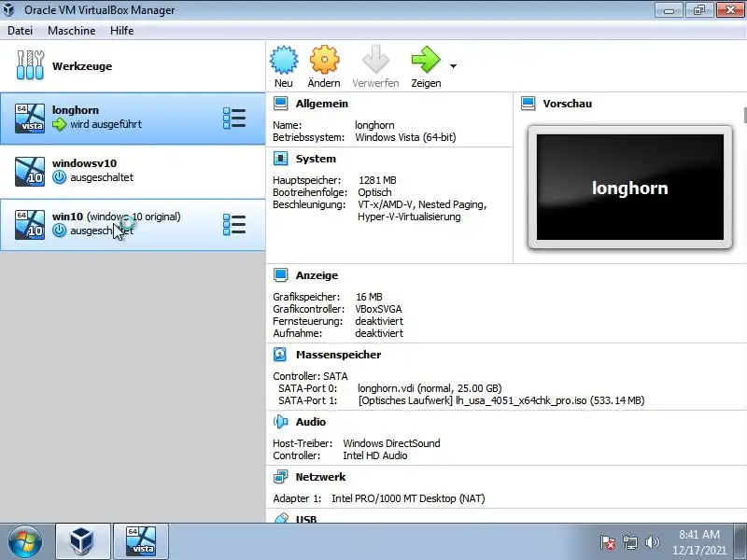747x560 pixels.
Task: Open the Netzwerk settings heading
Action: (x=320, y=477)
